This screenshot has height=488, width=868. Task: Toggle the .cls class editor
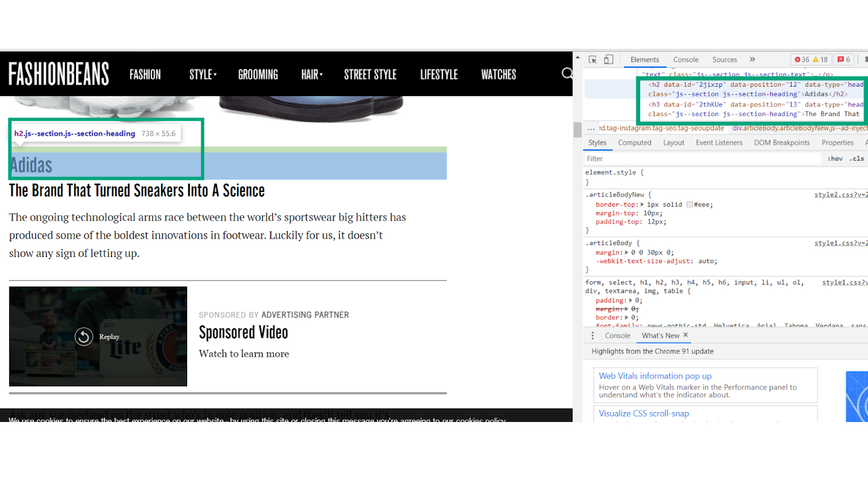pyautogui.click(x=857, y=159)
